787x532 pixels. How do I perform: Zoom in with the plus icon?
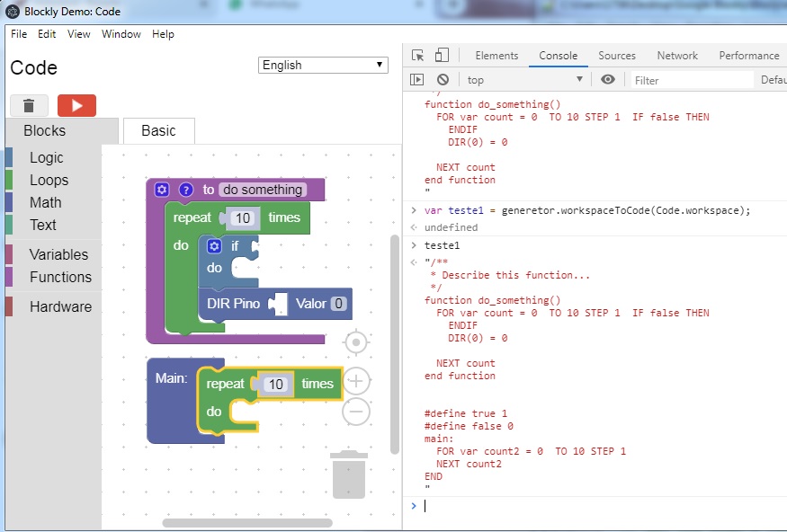(357, 381)
